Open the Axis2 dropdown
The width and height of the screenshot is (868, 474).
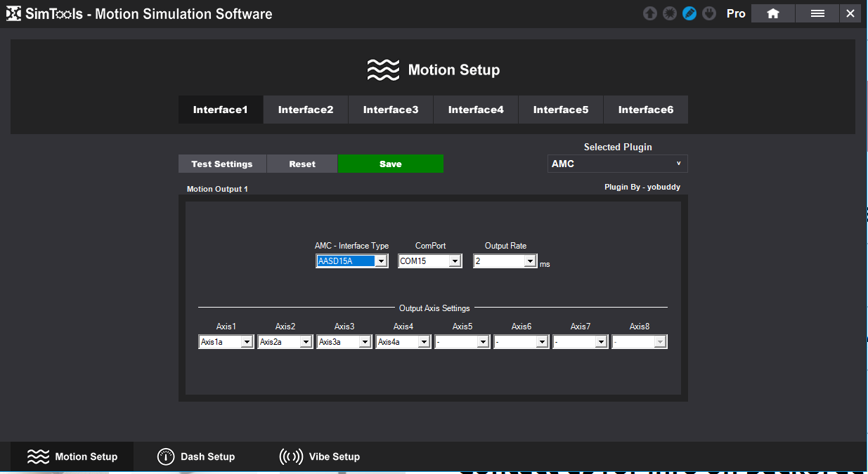[x=285, y=342]
